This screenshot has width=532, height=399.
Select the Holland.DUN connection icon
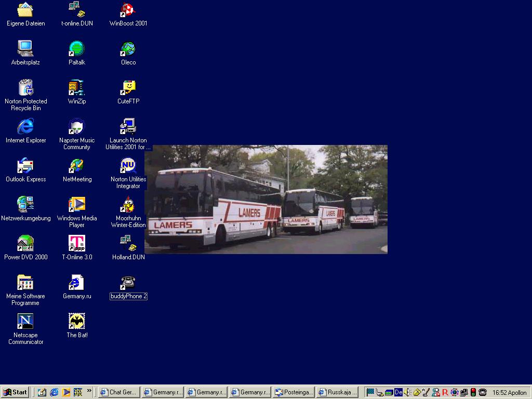coord(128,243)
